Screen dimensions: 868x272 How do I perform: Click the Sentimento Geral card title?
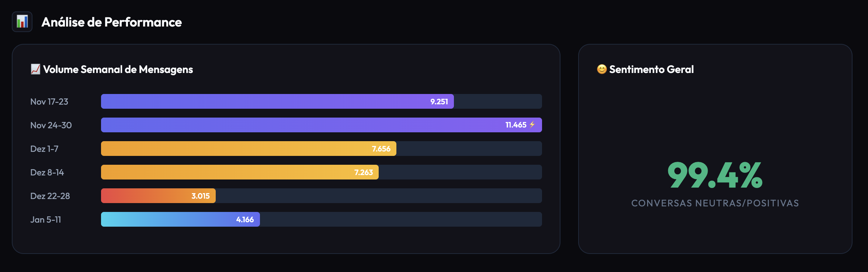click(x=651, y=69)
